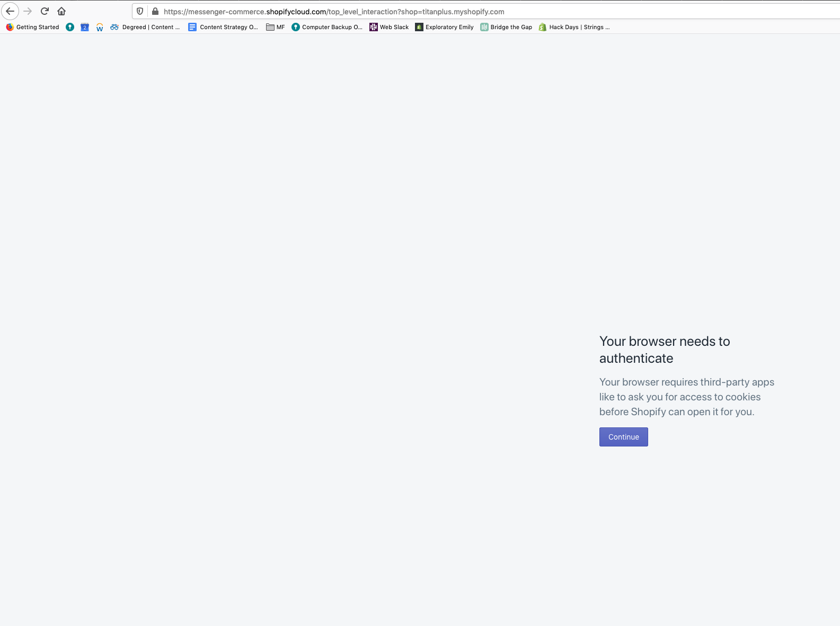Open the Computer Backup bookmark
The height and width of the screenshot is (626, 840).
(327, 27)
